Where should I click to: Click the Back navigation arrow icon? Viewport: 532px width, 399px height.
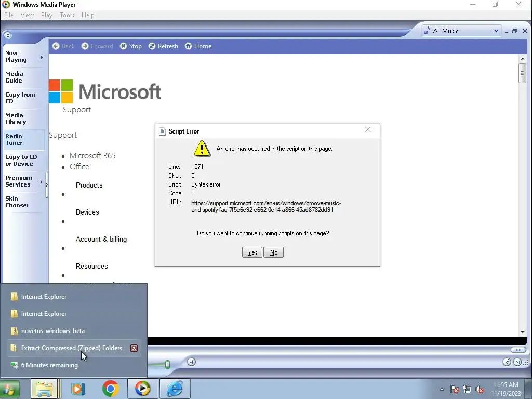pos(56,46)
